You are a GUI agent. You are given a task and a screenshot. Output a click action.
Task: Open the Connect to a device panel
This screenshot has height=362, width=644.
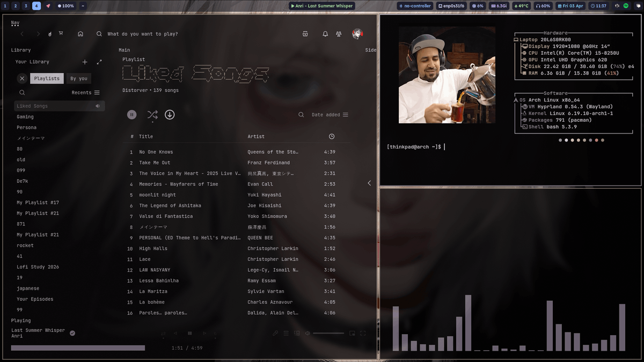pos(297,333)
